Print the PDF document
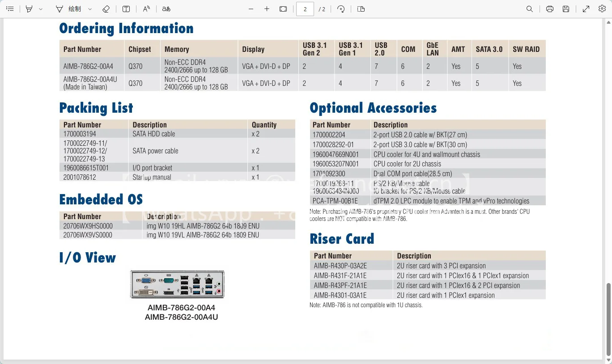The width and height of the screenshot is (612, 364). [550, 9]
